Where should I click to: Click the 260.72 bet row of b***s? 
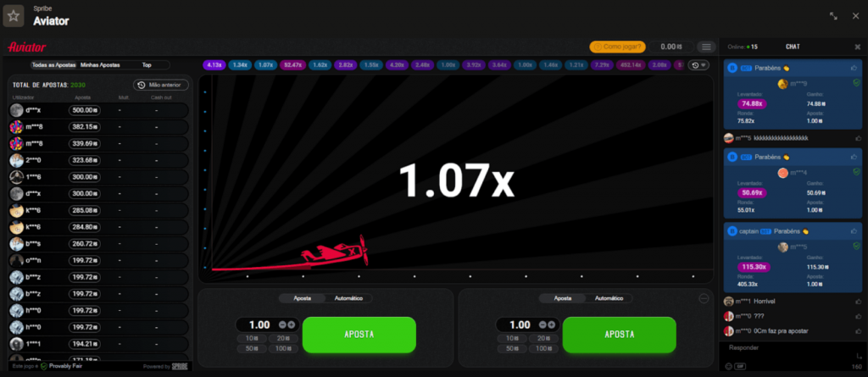point(99,244)
